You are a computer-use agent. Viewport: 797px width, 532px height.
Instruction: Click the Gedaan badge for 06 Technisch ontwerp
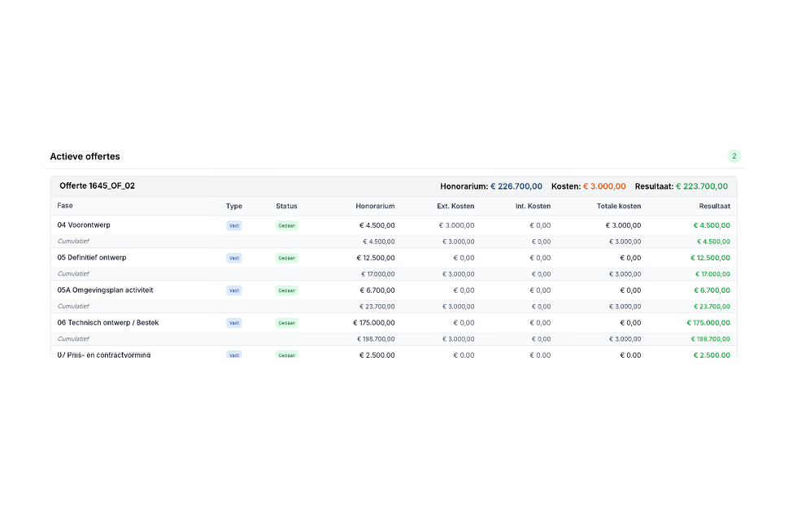pyautogui.click(x=286, y=323)
